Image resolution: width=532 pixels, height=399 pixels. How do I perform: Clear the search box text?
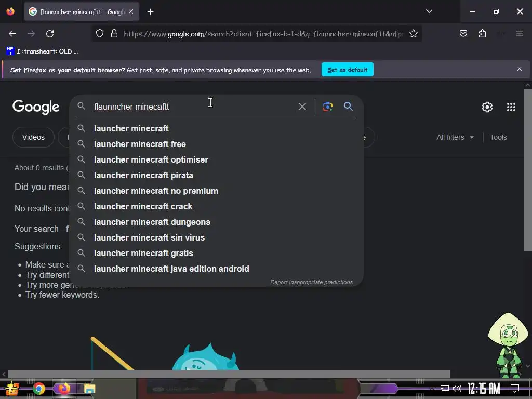click(302, 107)
